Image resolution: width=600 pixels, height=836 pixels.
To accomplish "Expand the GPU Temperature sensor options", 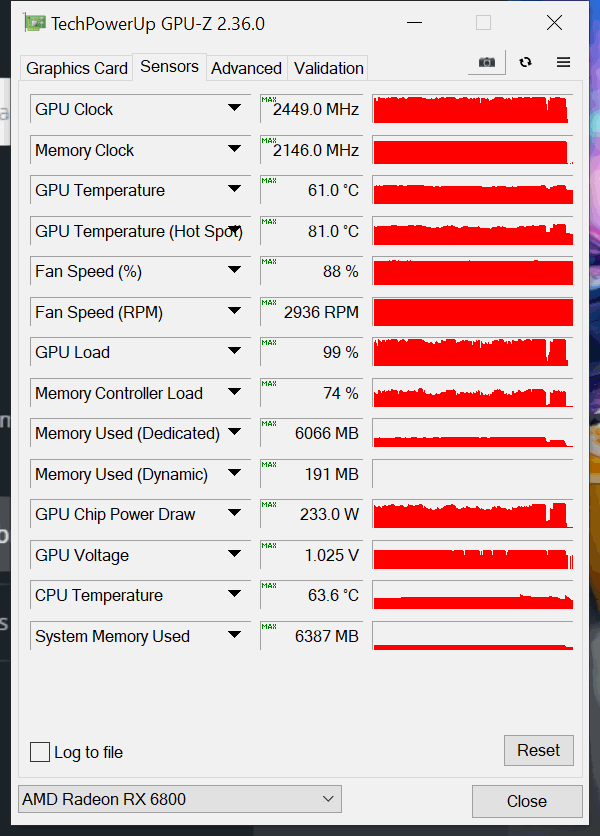I will click(x=234, y=189).
